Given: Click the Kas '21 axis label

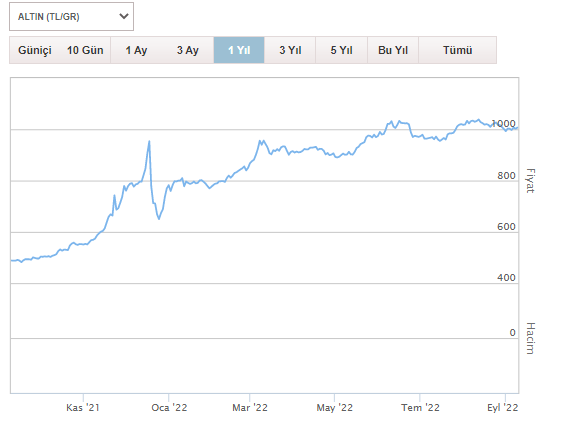Looking at the screenshot, I should (83, 408).
